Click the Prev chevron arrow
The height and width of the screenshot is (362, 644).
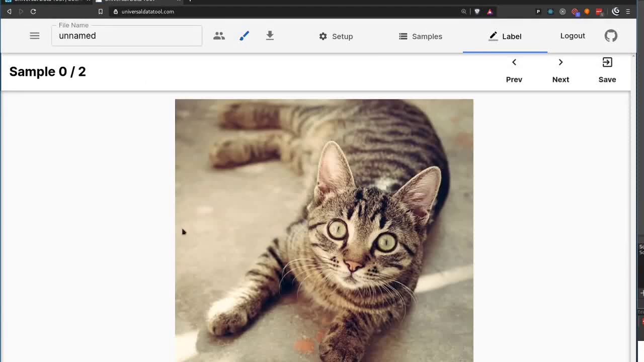pyautogui.click(x=514, y=62)
